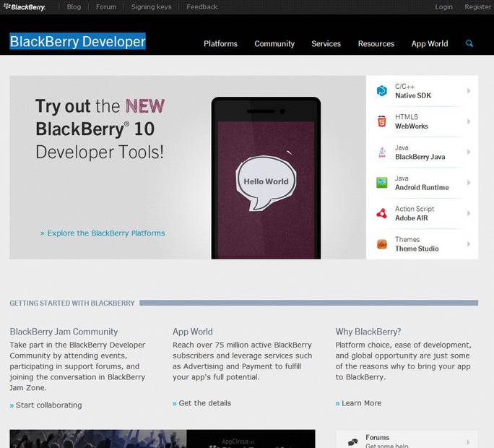Click the Try out BlackBerry 10 headline
The height and width of the screenshot is (448, 494).
[100, 129]
